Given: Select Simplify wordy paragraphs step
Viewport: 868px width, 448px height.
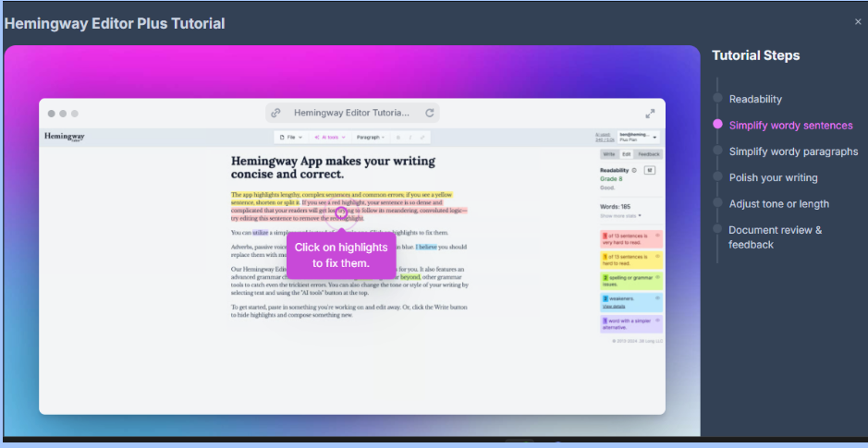Looking at the screenshot, I should (793, 151).
